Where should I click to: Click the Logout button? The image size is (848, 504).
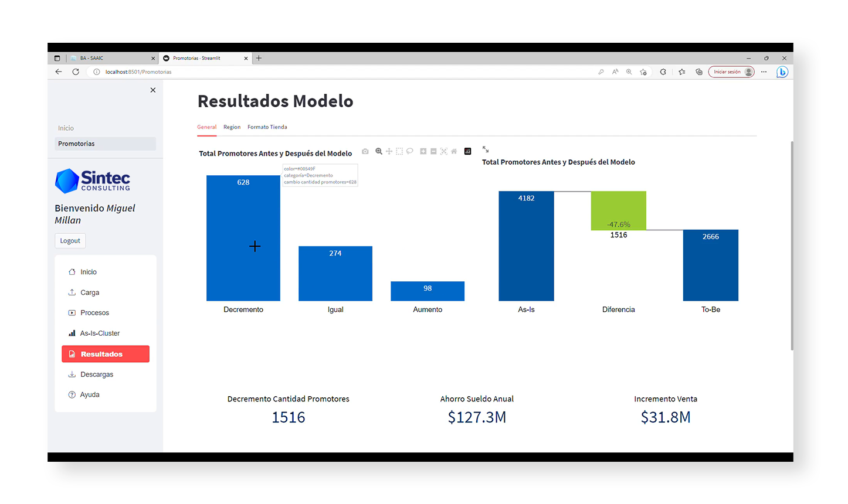[70, 241]
